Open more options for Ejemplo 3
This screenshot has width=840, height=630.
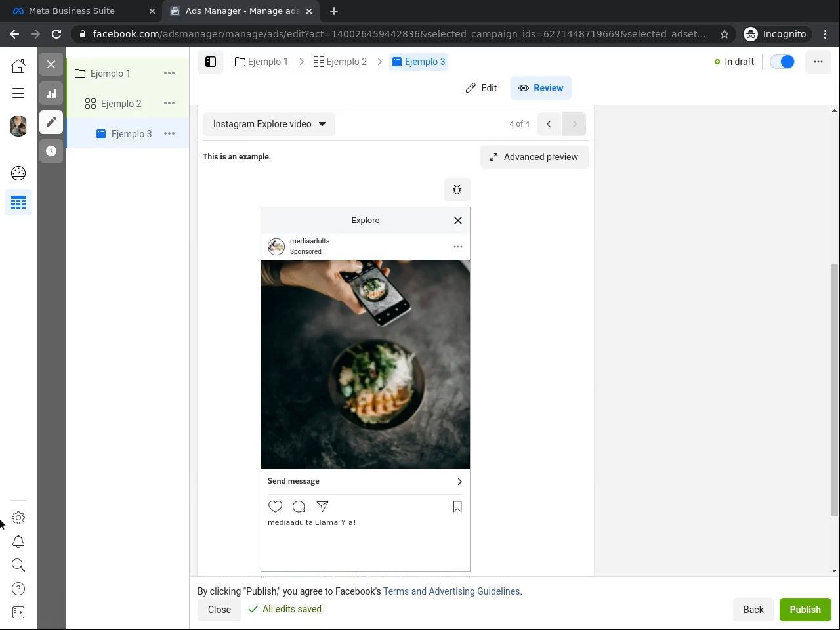(x=169, y=133)
